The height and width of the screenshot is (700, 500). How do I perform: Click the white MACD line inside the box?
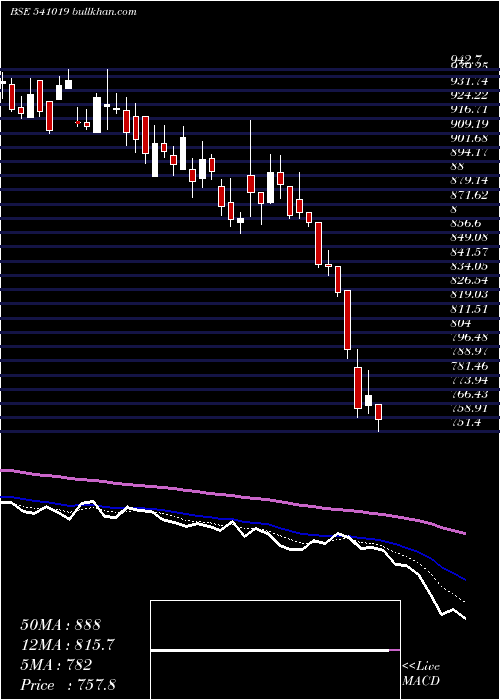coord(270,650)
